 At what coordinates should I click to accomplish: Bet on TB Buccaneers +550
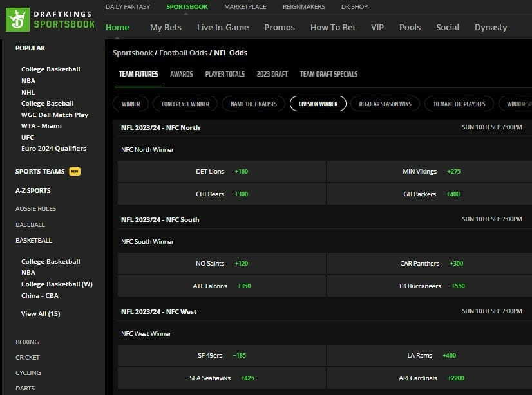(430, 286)
